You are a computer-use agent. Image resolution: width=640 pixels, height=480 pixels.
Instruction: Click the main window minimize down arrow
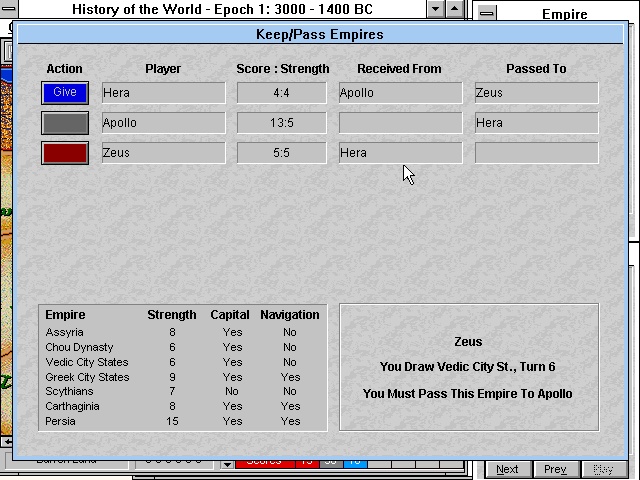point(436,9)
